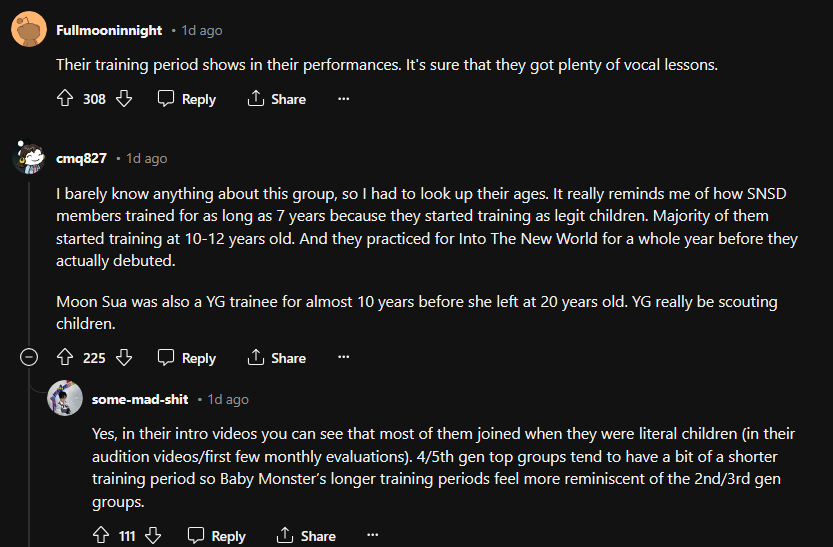Reply to Fullmooninnight's comment
The height and width of the screenshot is (547, 833).
[x=187, y=99]
